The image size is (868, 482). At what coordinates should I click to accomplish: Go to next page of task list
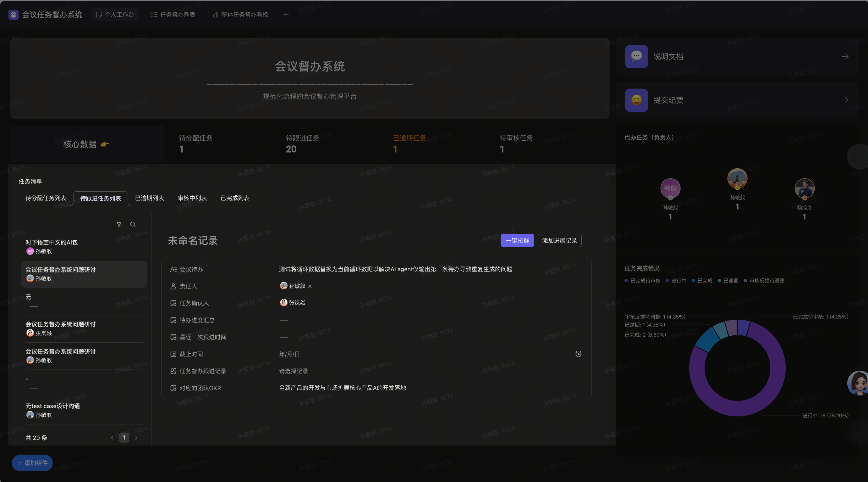(x=136, y=437)
